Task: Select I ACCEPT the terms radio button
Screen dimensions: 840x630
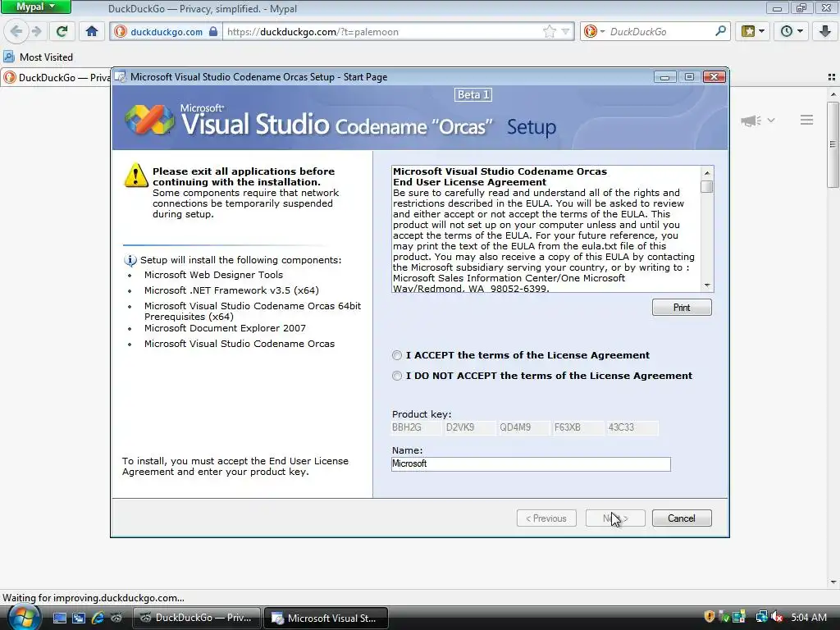Action: click(x=397, y=355)
